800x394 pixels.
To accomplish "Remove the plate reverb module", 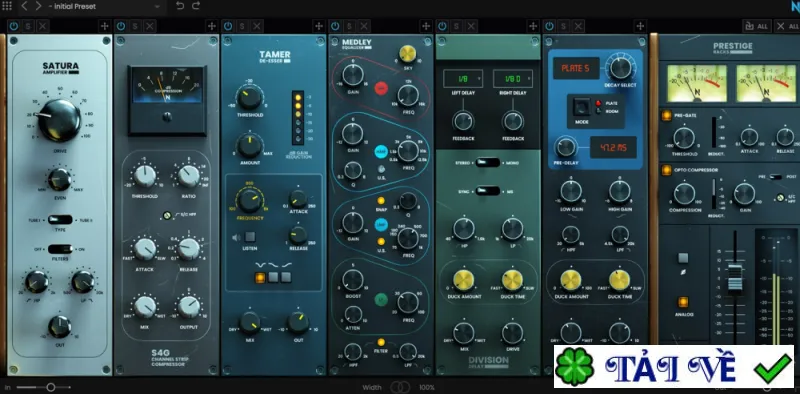I will (579, 26).
